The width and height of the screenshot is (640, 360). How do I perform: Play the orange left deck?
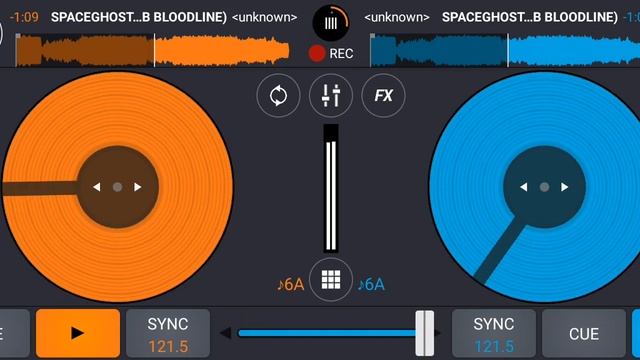(78, 333)
